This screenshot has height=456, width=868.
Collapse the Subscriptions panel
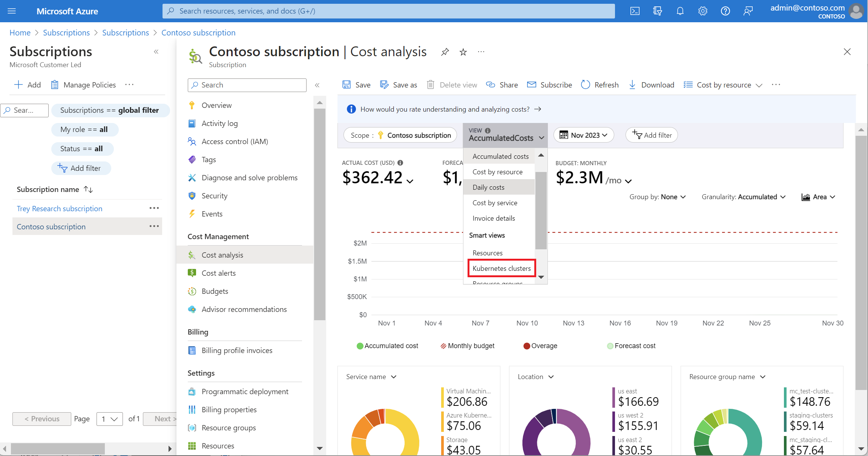[x=156, y=52]
